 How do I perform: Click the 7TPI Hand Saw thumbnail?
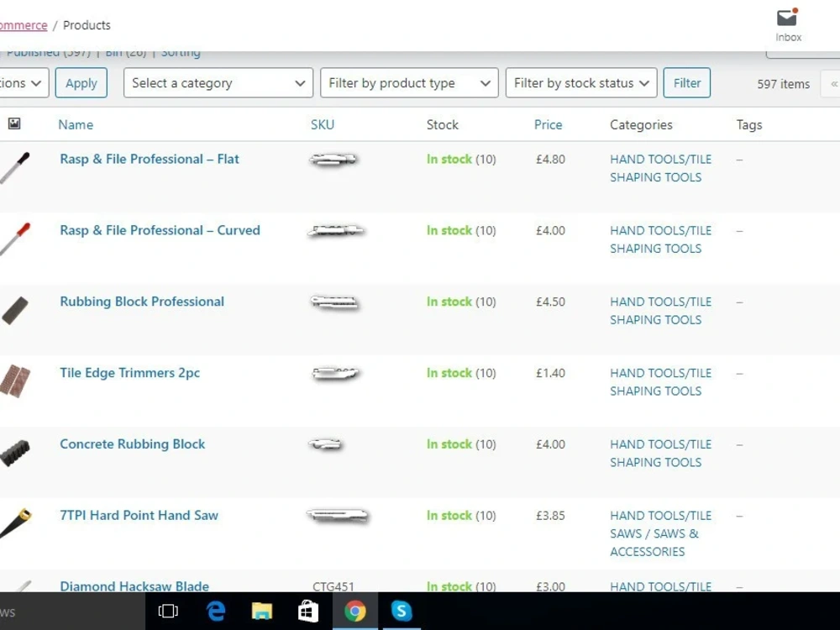[x=15, y=523]
